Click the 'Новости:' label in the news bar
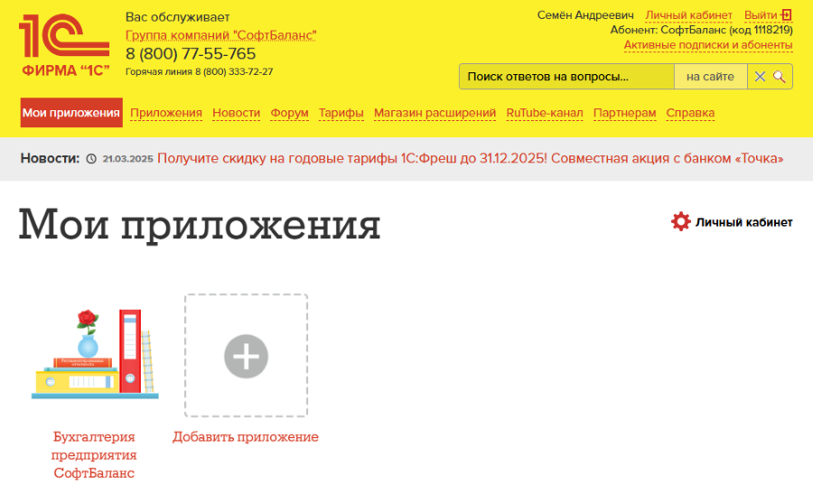This screenshot has width=813, height=504. coord(50,158)
